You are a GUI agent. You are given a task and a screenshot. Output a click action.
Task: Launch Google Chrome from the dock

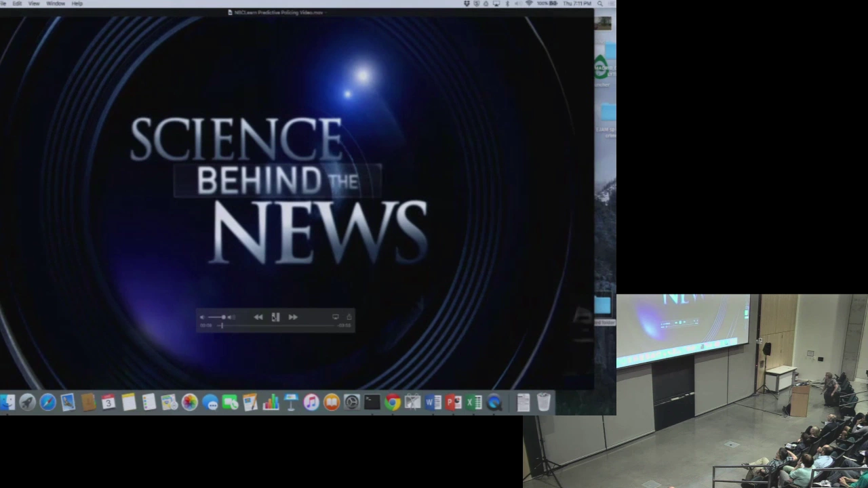point(393,402)
